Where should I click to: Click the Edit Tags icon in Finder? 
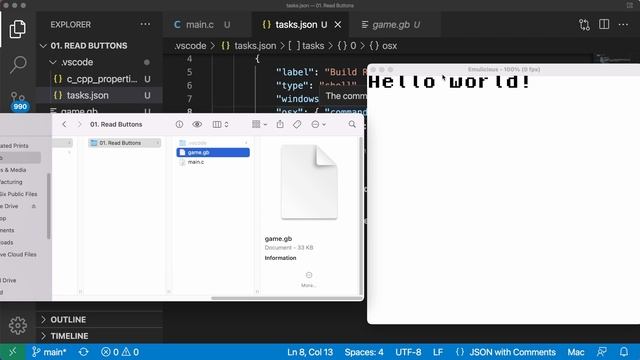pyautogui.click(x=297, y=124)
